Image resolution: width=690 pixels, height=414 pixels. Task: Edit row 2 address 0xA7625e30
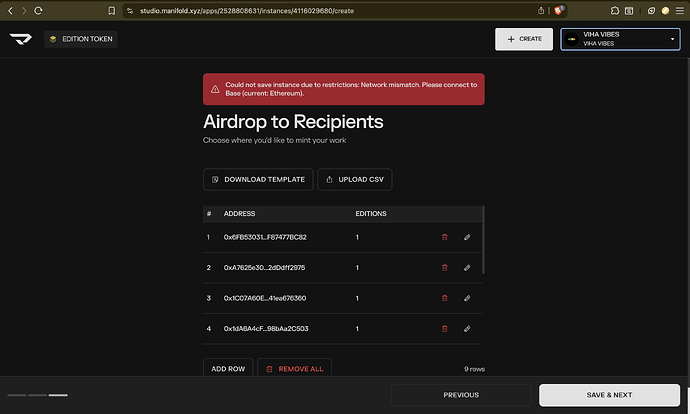tap(467, 267)
